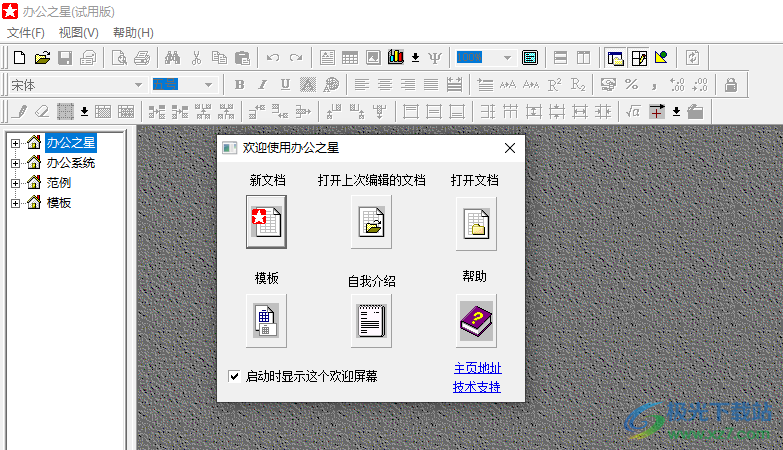Viewport: 783px width, 450px height.
Task: Close the 欢迎使用办公之星 dialog
Action: [x=510, y=148]
